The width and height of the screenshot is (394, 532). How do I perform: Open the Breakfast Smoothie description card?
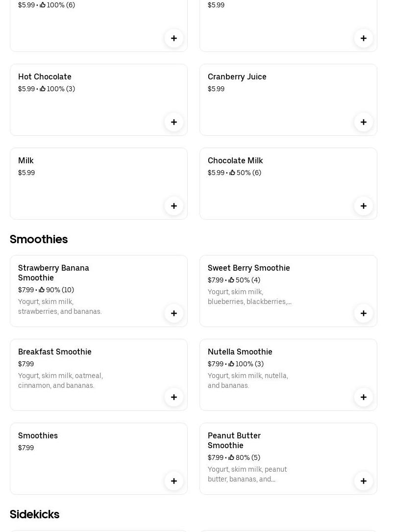(x=60, y=380)
